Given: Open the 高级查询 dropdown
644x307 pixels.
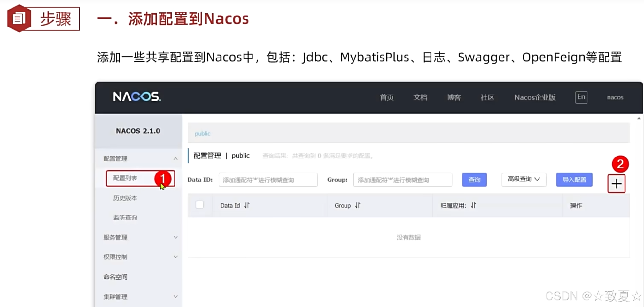Looking at the screenshot, I should pyautogui.click(x=524, y=179).
